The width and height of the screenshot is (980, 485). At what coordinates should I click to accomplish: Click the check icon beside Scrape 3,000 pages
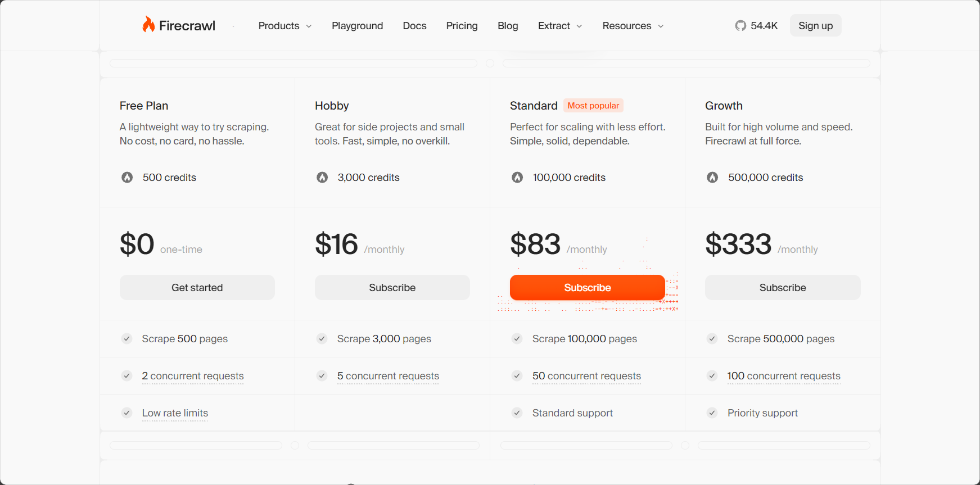point(322,339)
